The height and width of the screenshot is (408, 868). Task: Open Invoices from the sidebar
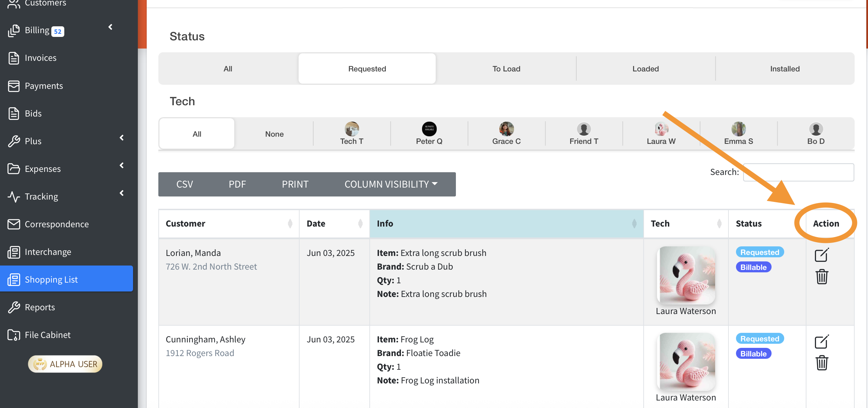coord(40,58)
